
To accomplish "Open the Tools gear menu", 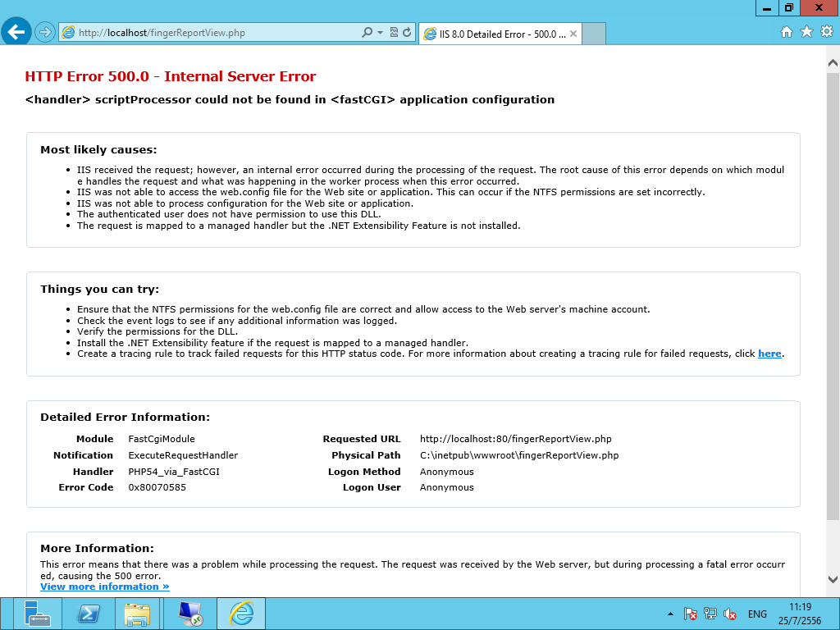I will [x=827, y=32].
